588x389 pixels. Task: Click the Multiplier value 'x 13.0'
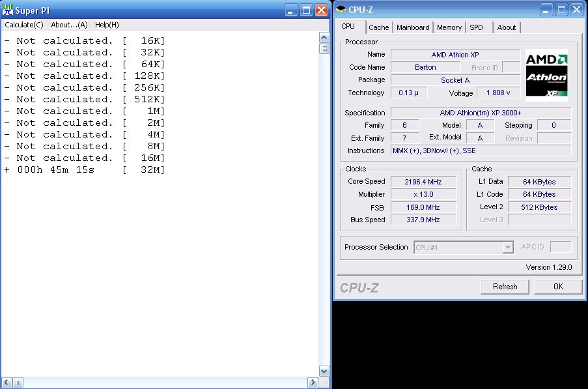[x=423, y=194]
